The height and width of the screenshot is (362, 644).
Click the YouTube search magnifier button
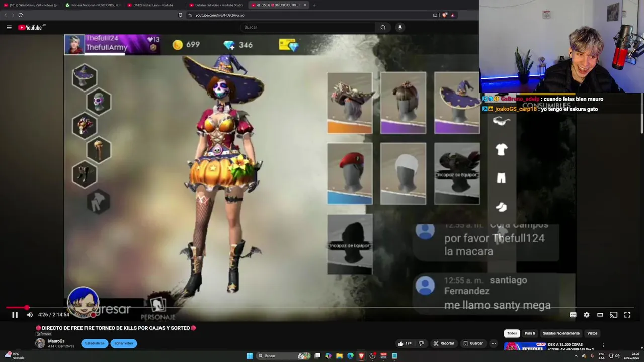click(x=383, y=27)
